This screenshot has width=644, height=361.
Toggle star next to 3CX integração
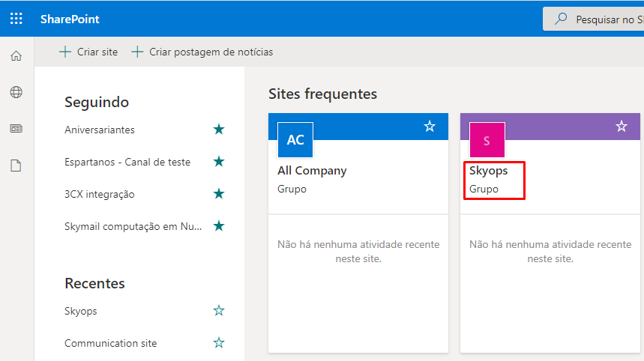pyautogui.click(x=219, y=193)
